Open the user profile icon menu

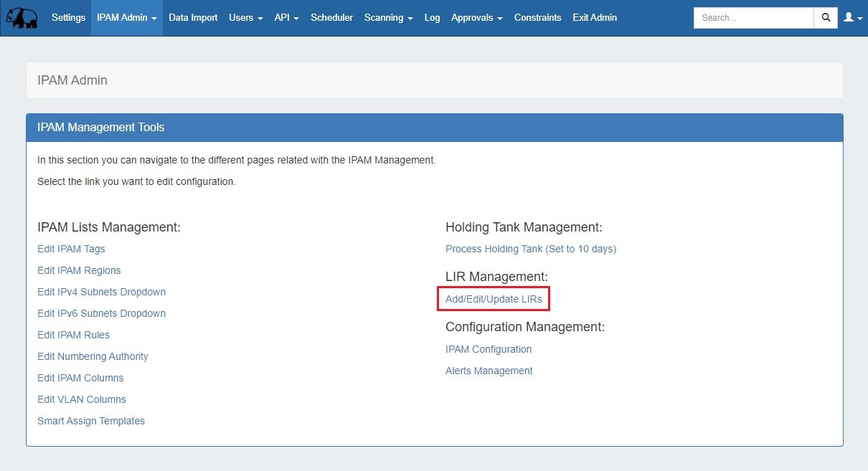coord(852,18)
